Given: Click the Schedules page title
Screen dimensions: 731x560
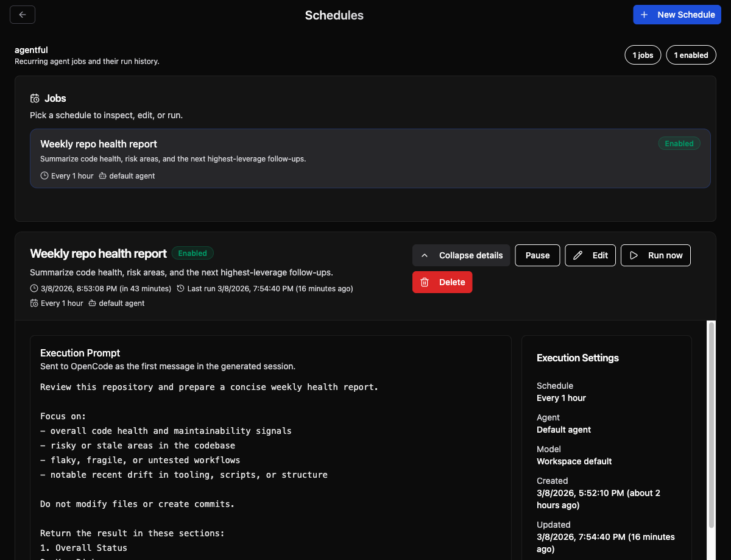Looking at the screenshot, I should [x=334, y=15].
